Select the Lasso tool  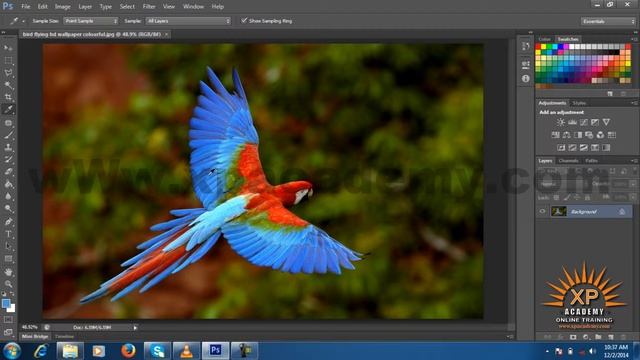click(8, 73)
